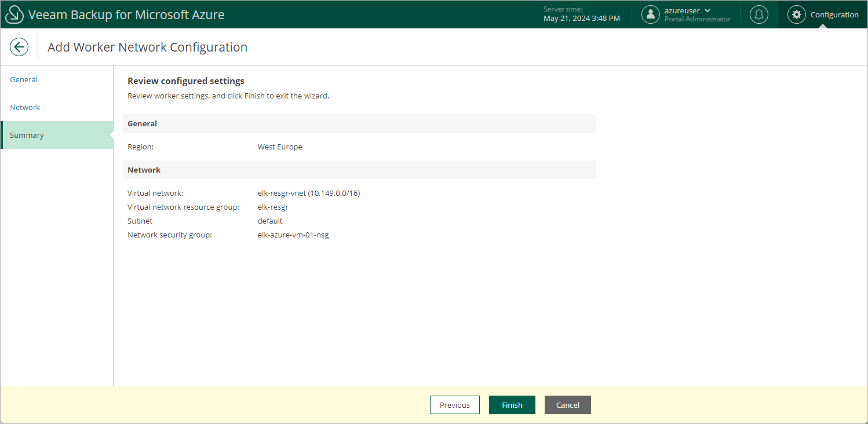This screenshot has width=868, height=424.
Task: Click the Previous button
Action: (455, 405)
